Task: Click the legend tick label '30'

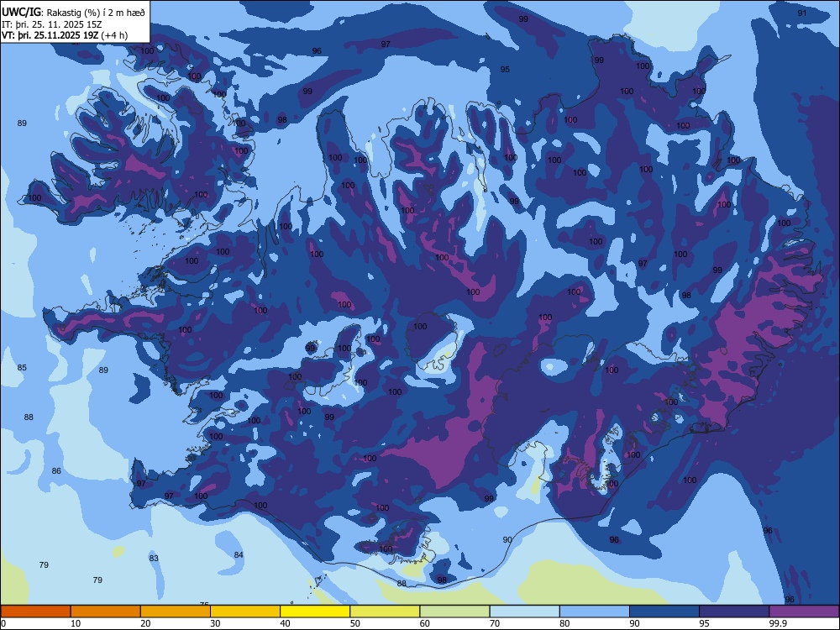Action: 215,623
